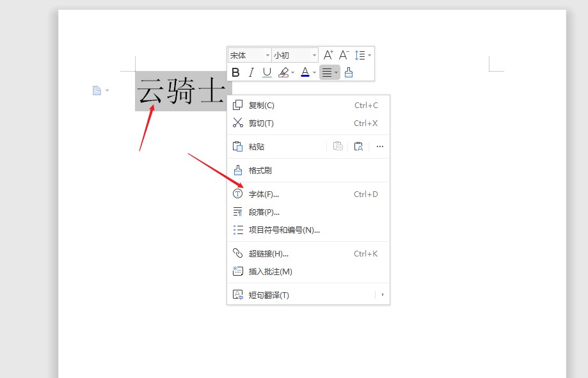Click the paragraph icon beside 段落
This screenshot has height=378, width=588.
click(238, 212)
